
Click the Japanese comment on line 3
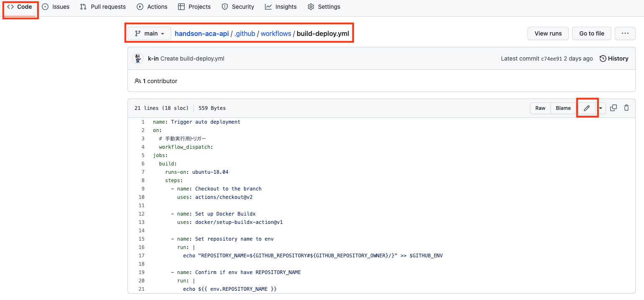(x=183, y=139)
